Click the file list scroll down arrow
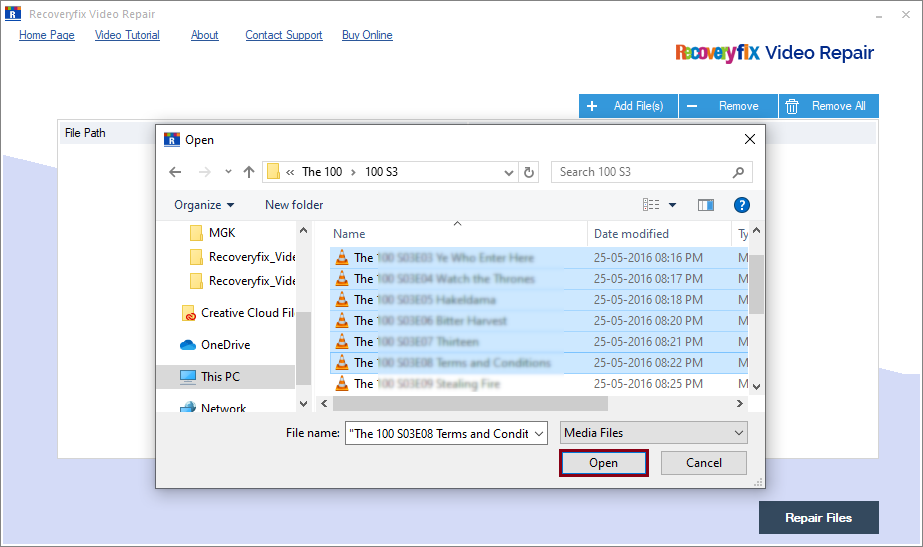The width and height of the screenshot is (923, 547). [756, 387]
